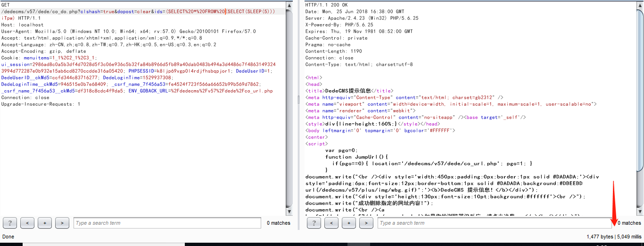The image size is (644, 246).
Task: Click the '1,477 bytes | 5,049 millis' status
Action: coord(614,237)
